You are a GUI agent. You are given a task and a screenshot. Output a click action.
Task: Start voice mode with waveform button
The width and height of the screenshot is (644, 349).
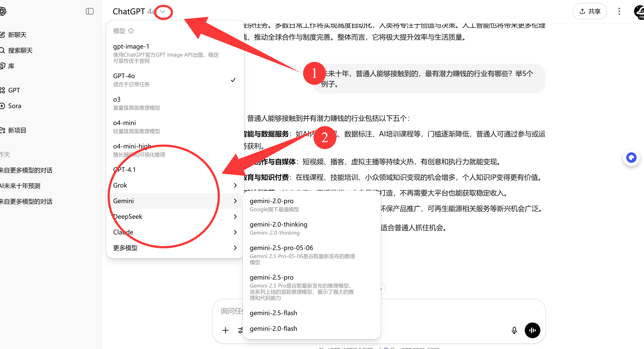pyautogui.click(x=532, y=330)
